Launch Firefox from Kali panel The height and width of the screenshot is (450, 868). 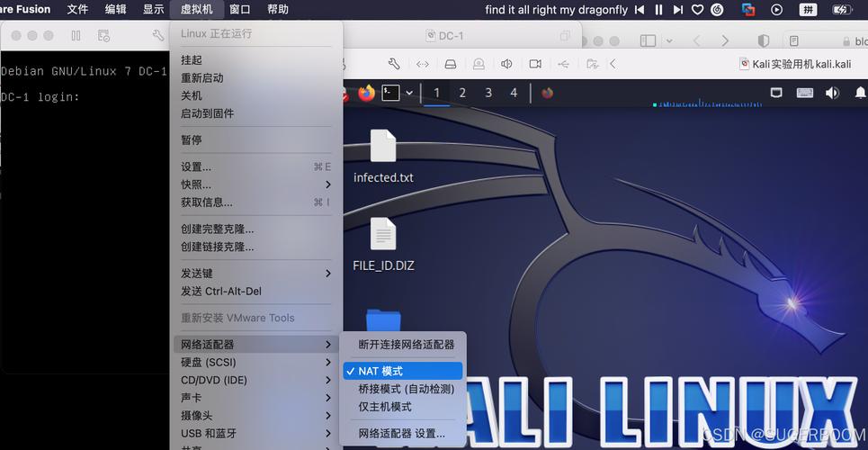click(x=366, y=93)
